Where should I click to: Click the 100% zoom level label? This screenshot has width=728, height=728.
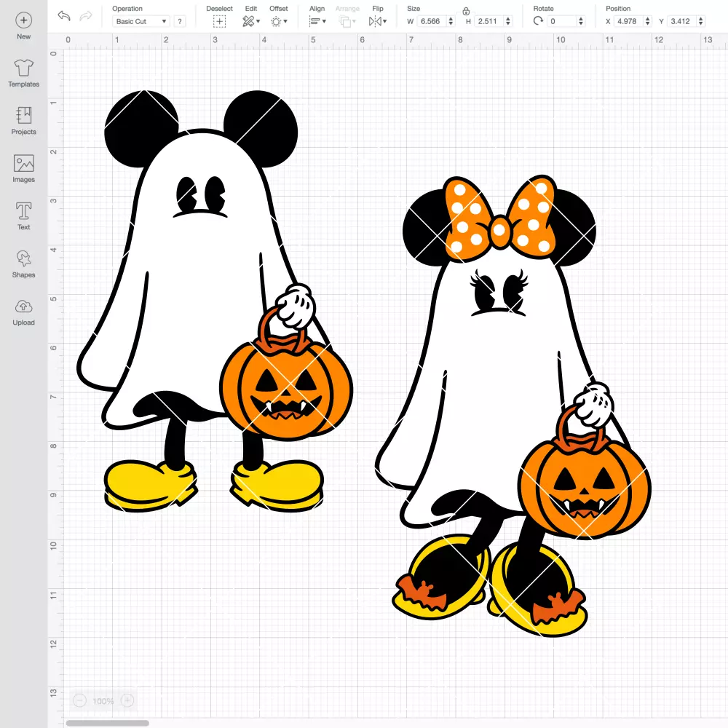pyautogui.click(x=103, y=701)
